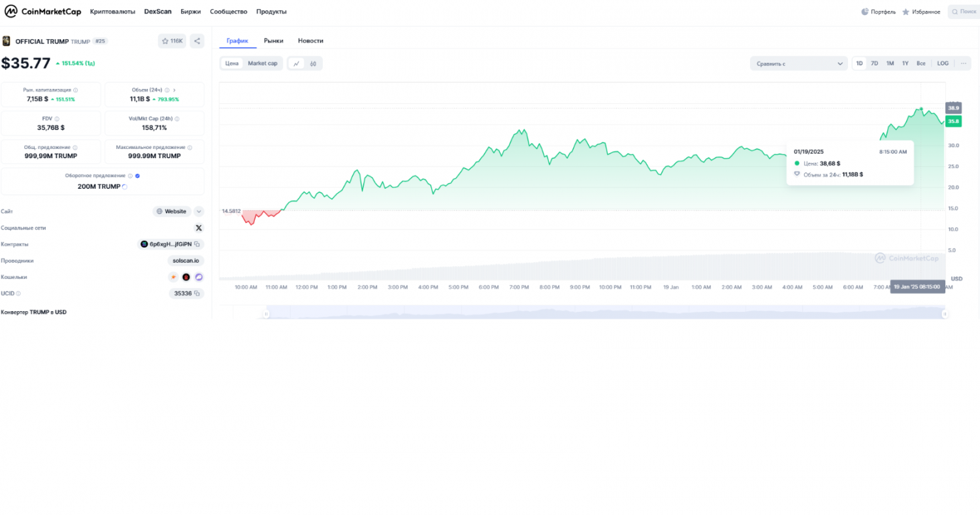Click the Конвертер TRUMP в USD heading

[34, 312]
